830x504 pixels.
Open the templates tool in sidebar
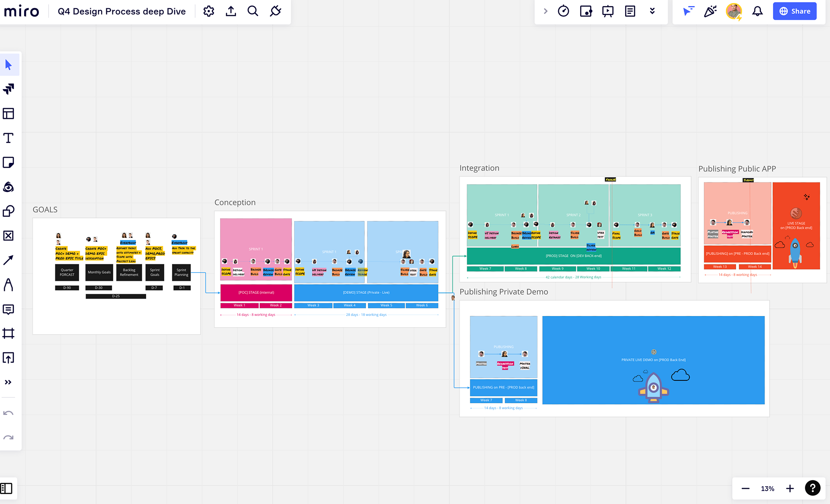click(x=9, y=114)
